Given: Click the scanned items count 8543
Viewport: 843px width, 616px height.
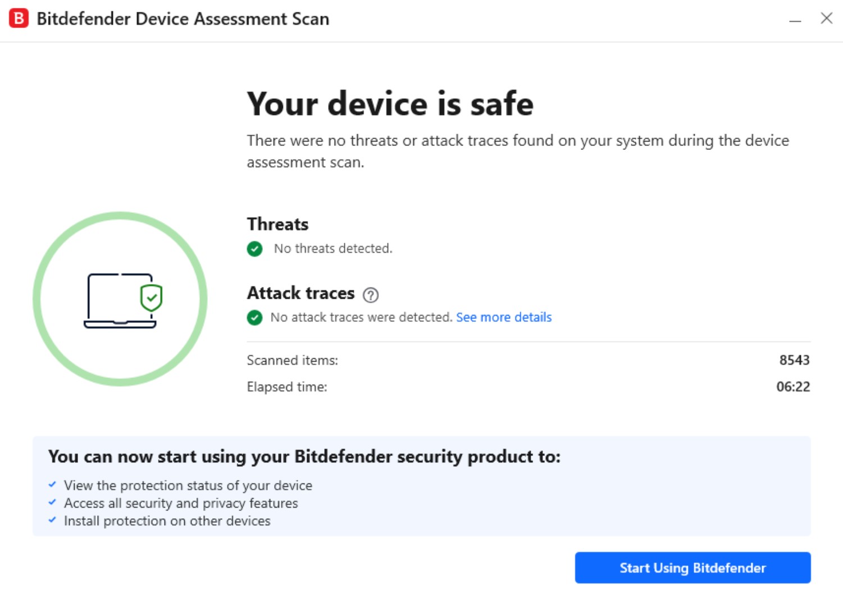Looking at the screenshot, I should coord(794,360).
